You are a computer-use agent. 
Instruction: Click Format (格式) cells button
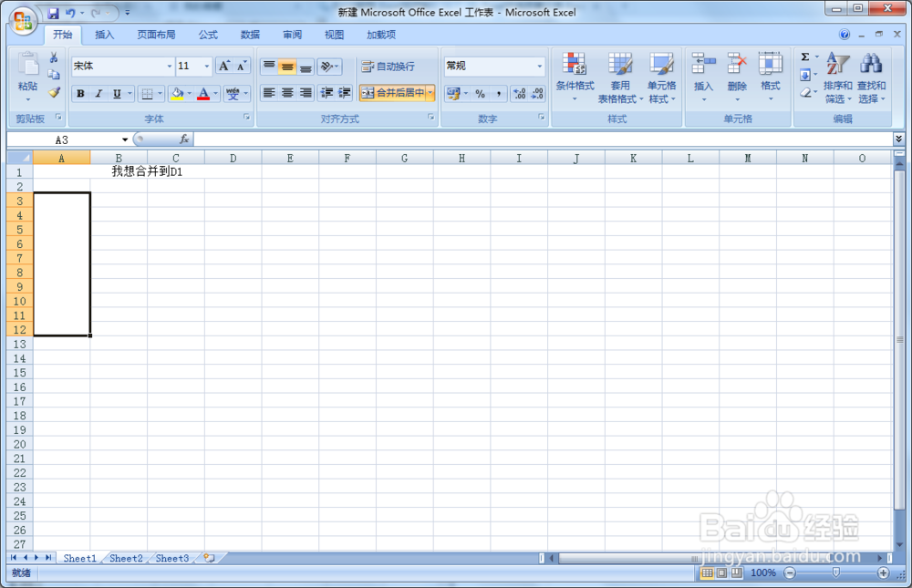[x=770, y=77]
